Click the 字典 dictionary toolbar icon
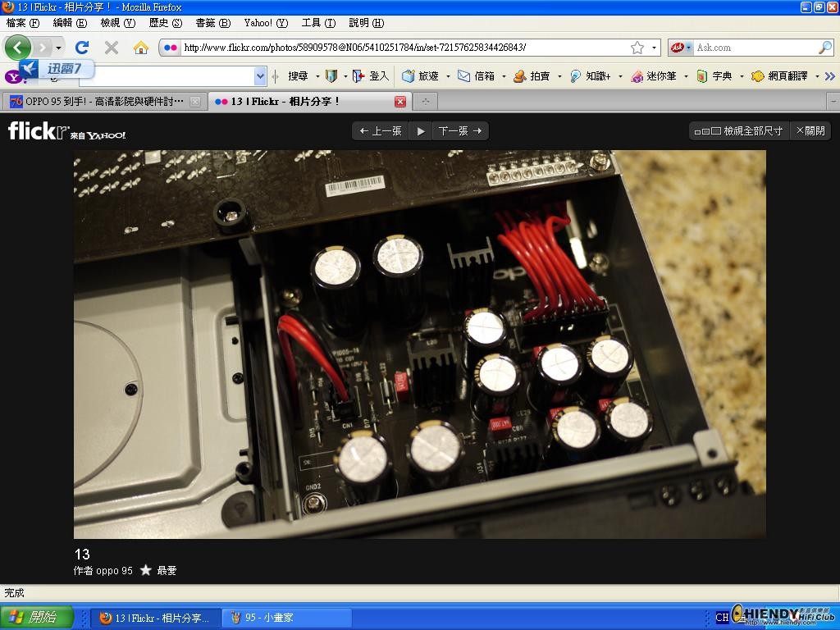Screen dimensions: 840x630 (702, 76)
